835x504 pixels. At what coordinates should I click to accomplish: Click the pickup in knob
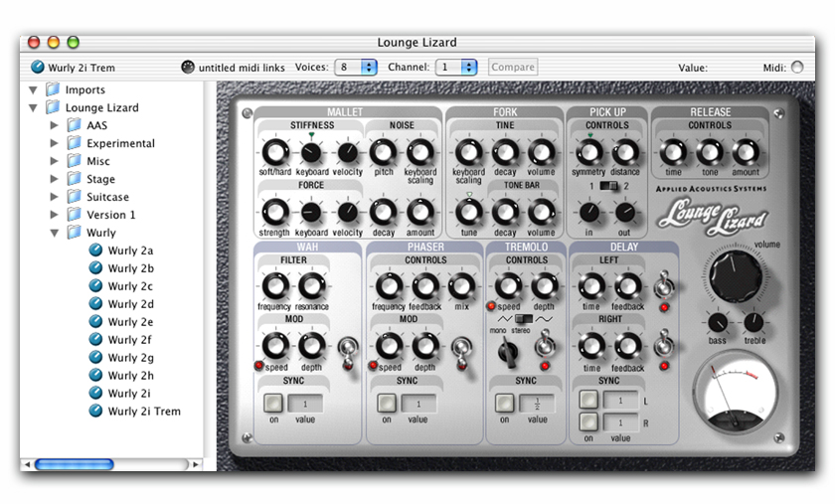click(588, 213)
